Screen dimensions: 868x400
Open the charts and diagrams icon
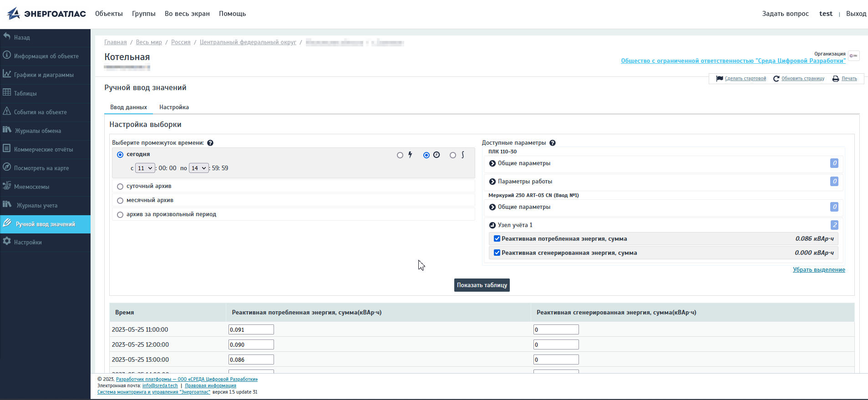(7, 74)
